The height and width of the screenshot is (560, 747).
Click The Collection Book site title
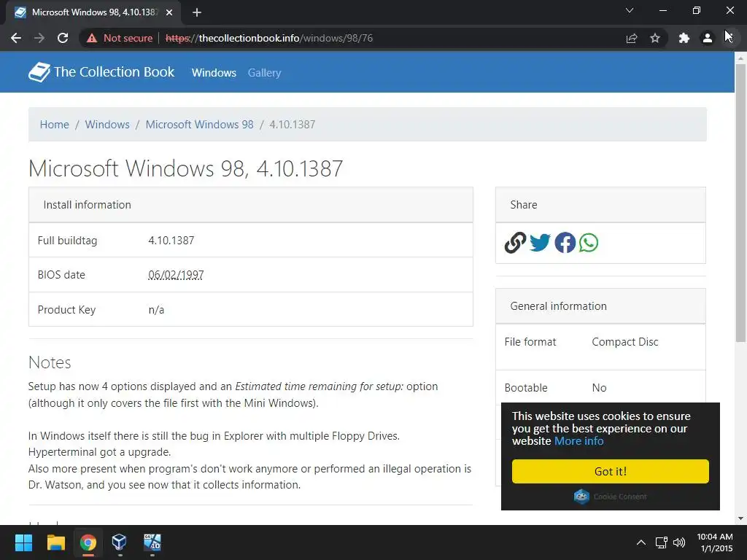click(x=115, y=72)
